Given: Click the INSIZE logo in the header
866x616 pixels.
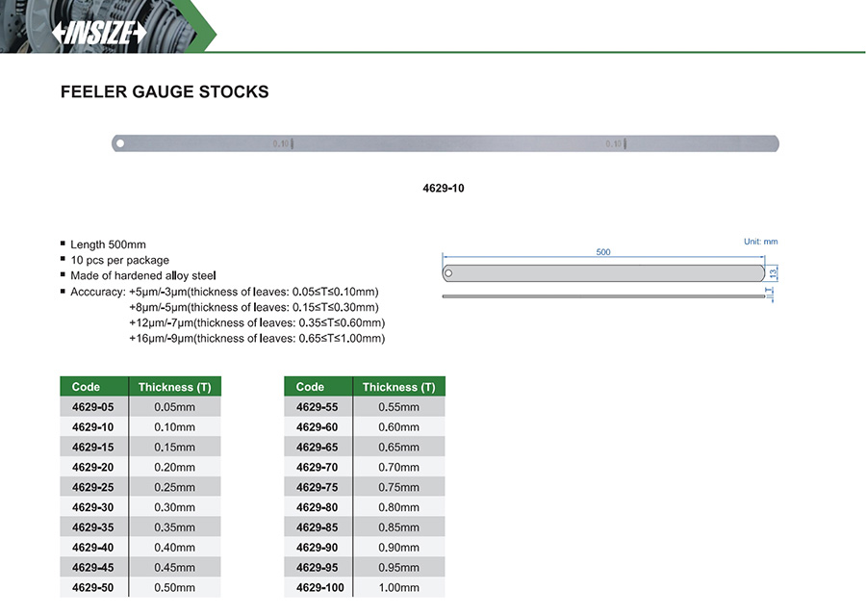Looking at the screenshot, I should [x=99, y=33].
